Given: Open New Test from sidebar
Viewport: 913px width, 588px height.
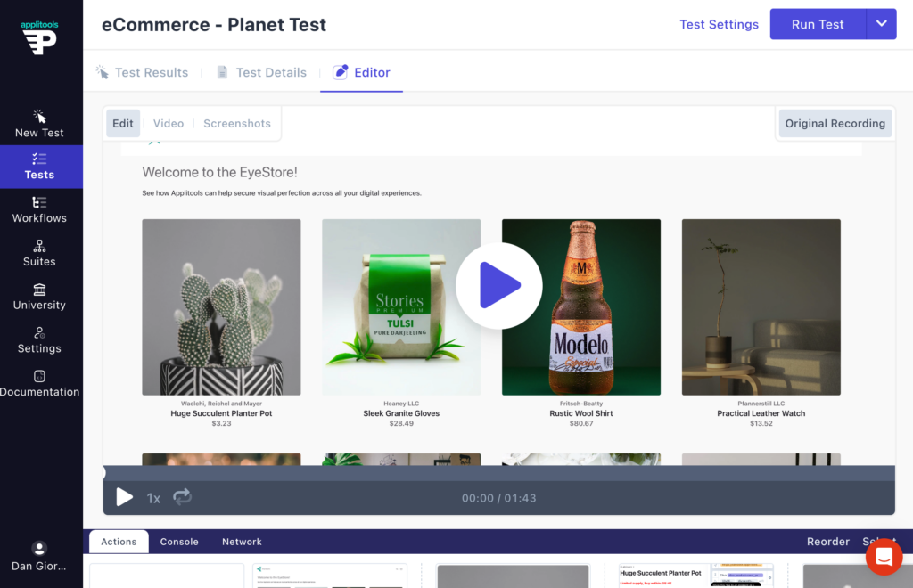Looking at the screenshot, I should [39, 124].
